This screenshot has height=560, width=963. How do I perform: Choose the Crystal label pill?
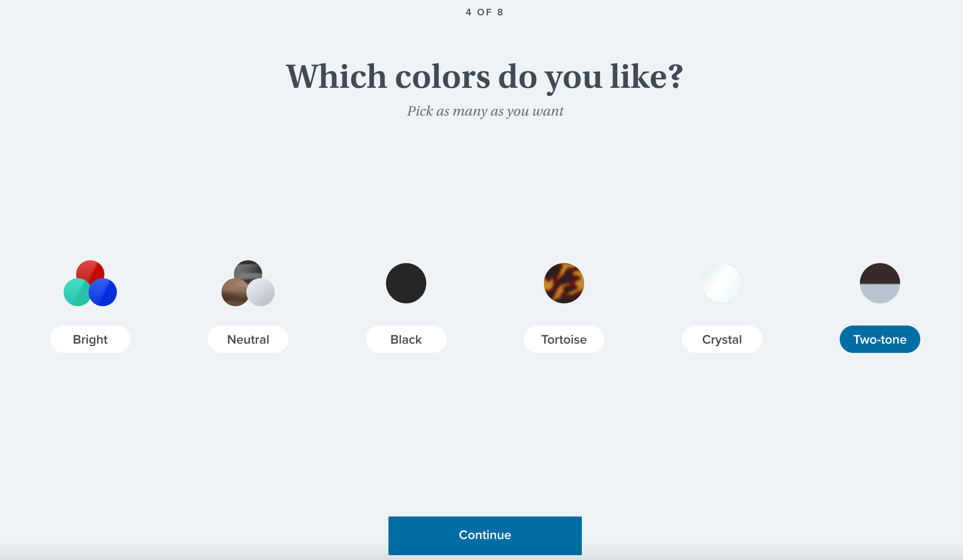(x=722, y=339)
